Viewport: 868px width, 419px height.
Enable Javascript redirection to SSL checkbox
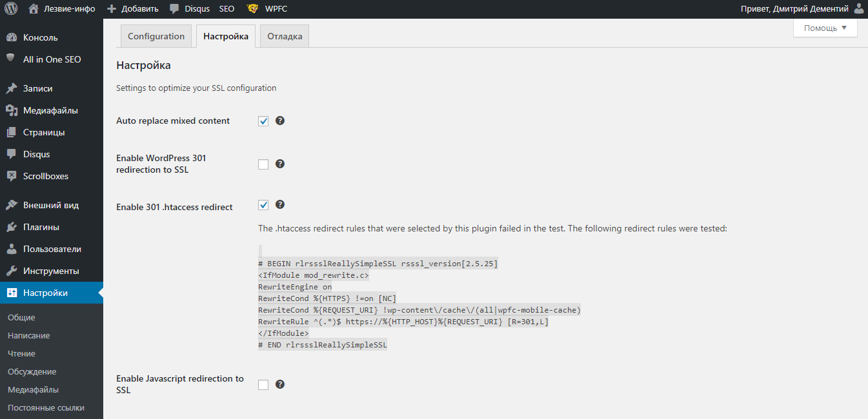tap(263, 385)
